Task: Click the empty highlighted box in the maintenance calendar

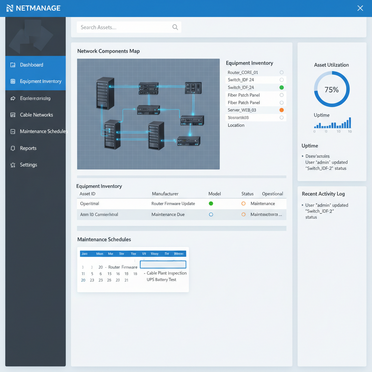Action: [163, 265]
